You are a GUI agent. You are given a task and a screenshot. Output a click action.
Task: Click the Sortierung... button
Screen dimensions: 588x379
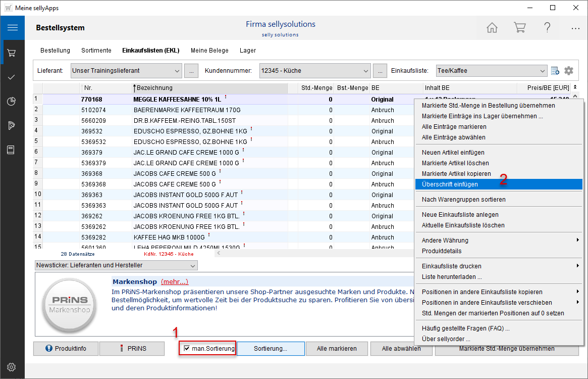(271, 349)
